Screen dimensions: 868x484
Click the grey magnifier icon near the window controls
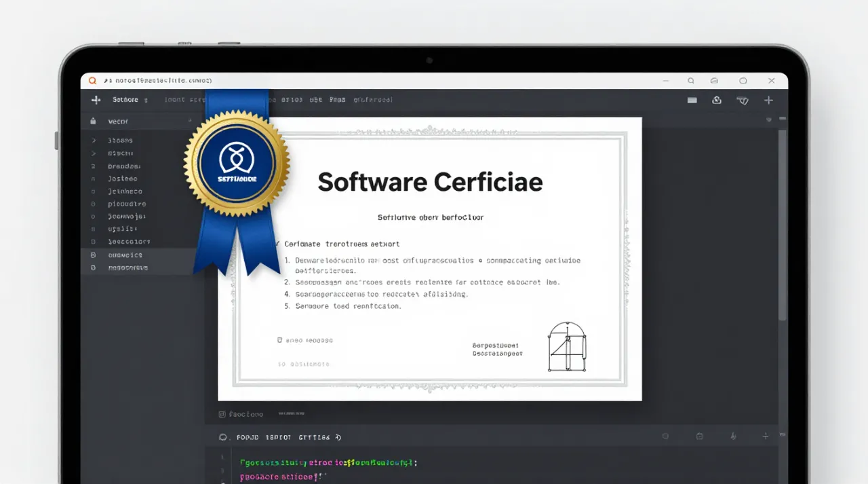point(691,81)
